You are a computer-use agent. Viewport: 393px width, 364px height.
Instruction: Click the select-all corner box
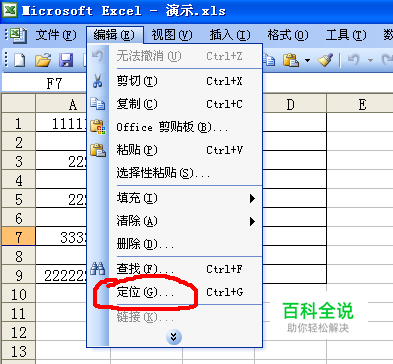click(18, 103)
